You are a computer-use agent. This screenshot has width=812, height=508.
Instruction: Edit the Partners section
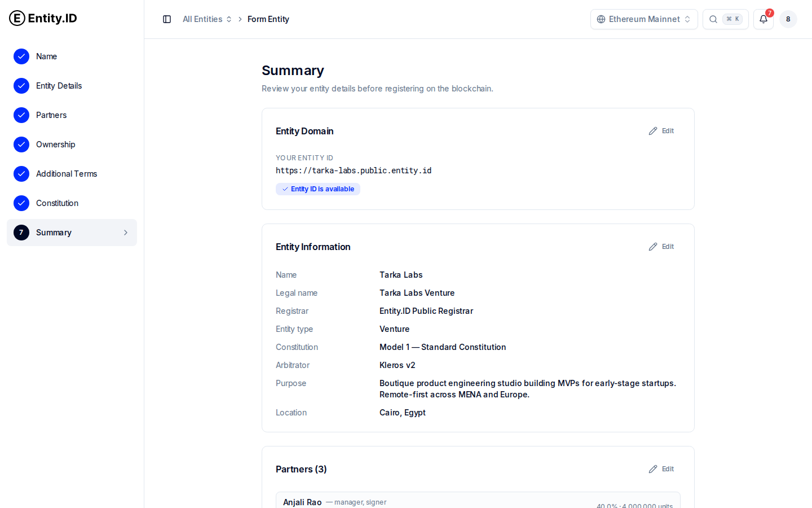(x=661, y=469)
